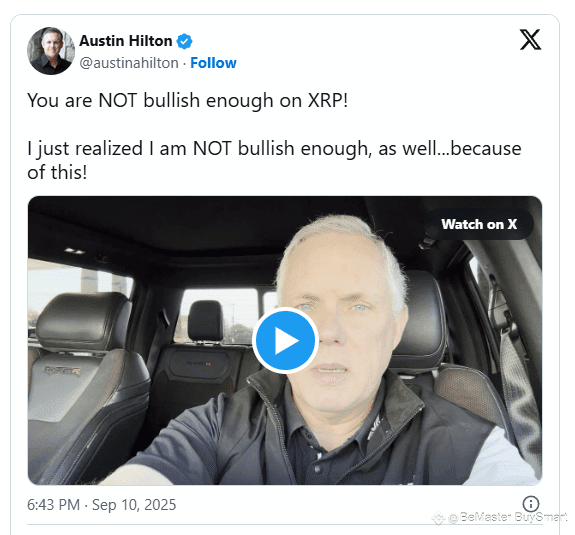Click the @BeMaster BuySmart watermark text
This screenshot has width=575, height=535.
click(508, 517)
